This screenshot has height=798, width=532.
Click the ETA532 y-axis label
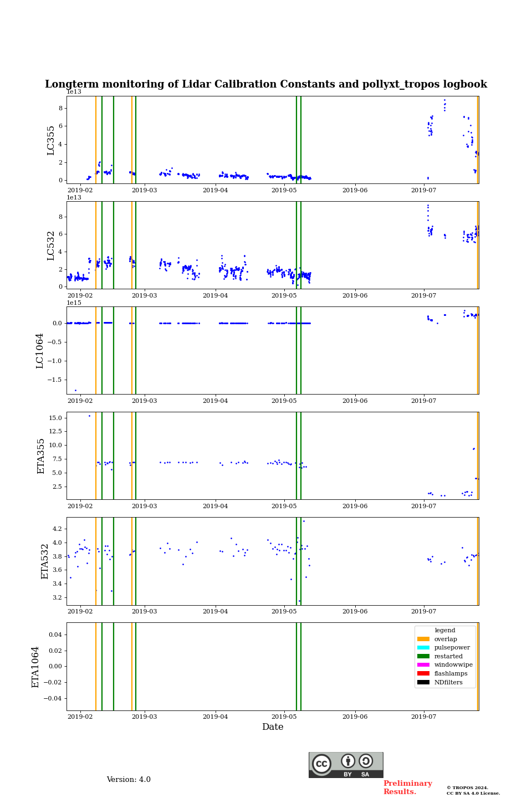click(45, 561)
